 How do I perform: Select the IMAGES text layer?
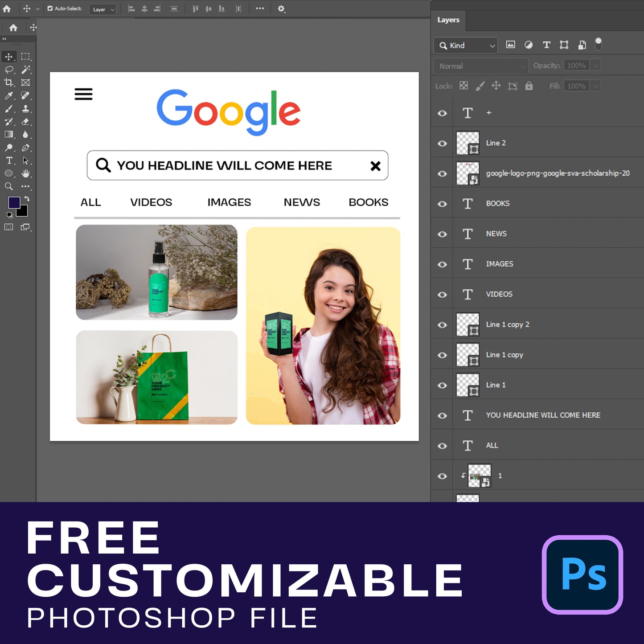(x=499, y=264)
